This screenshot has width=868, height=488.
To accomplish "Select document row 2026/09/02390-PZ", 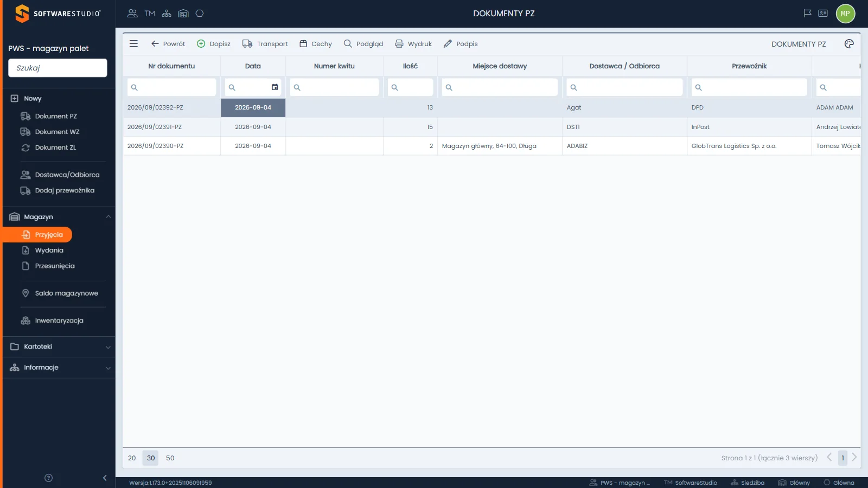I will 492,146.
